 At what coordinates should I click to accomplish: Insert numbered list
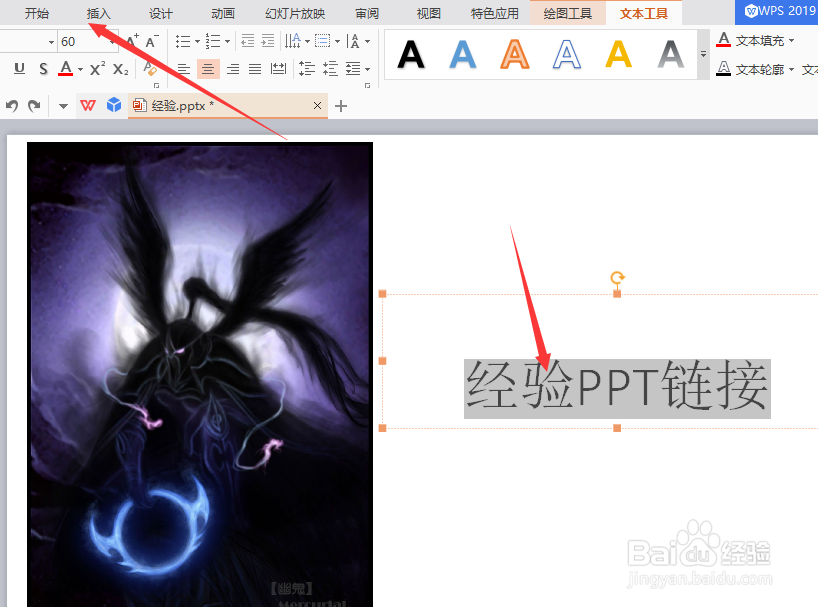(213, 41)
